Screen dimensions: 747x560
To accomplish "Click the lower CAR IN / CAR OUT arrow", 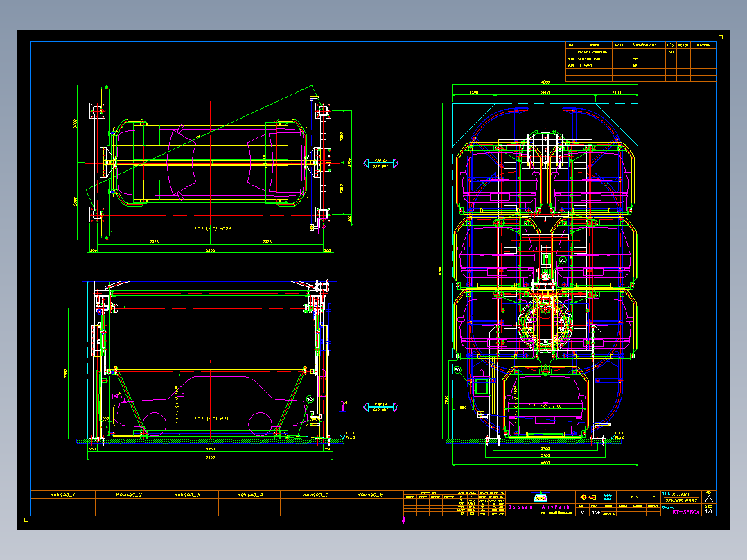I will click(380, 407).
